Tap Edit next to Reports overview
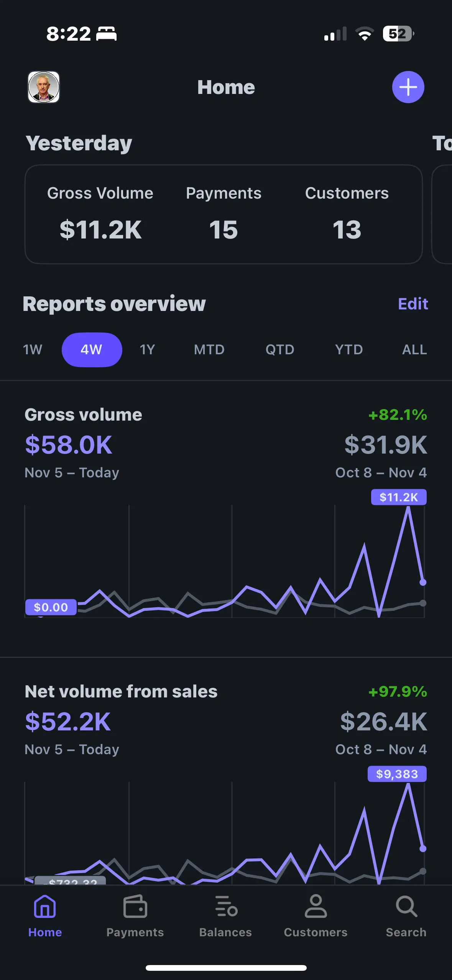 (413, 304)
